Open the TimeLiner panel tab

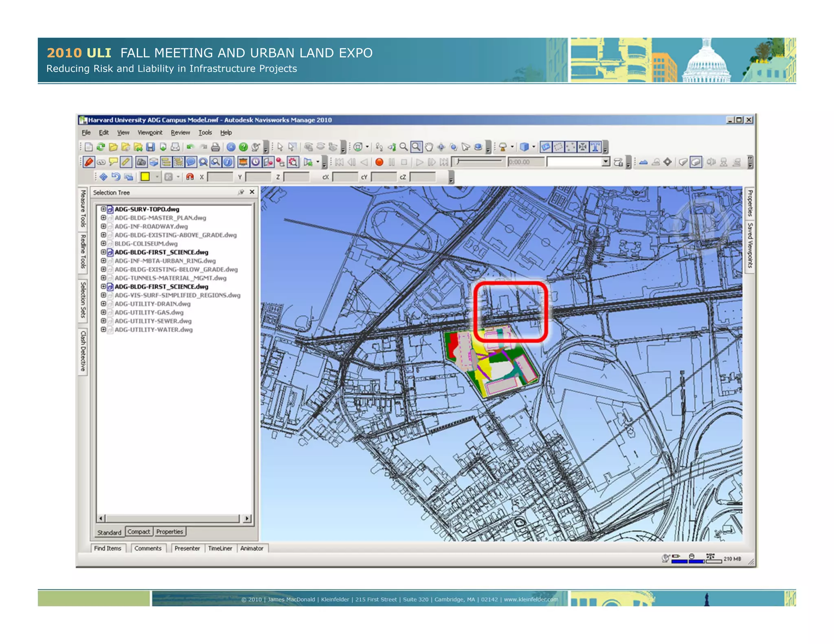[x=220, y=548]
